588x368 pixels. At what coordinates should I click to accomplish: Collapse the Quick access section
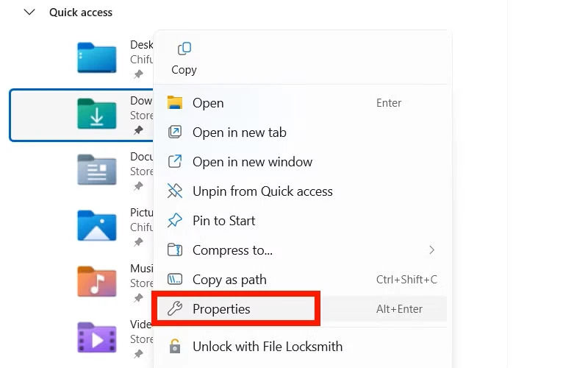point(29,13)
